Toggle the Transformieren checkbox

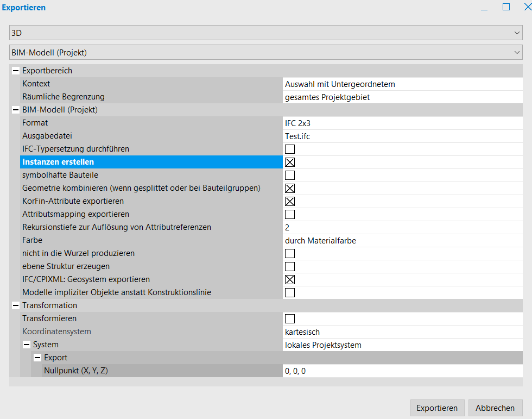(x=290, y=318)
